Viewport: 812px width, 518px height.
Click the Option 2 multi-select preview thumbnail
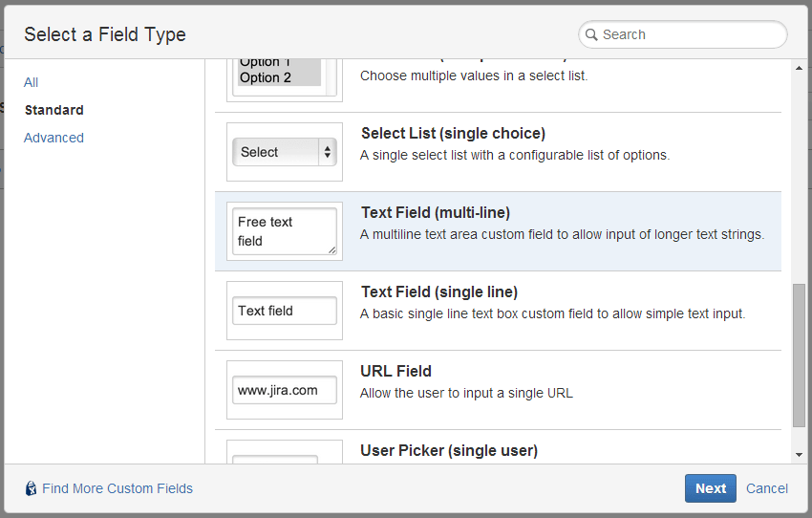[285, 80]
